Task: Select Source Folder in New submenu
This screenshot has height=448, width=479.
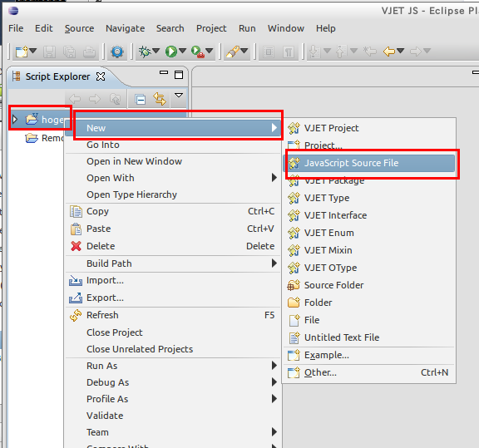Action: [x=369, y=285]
